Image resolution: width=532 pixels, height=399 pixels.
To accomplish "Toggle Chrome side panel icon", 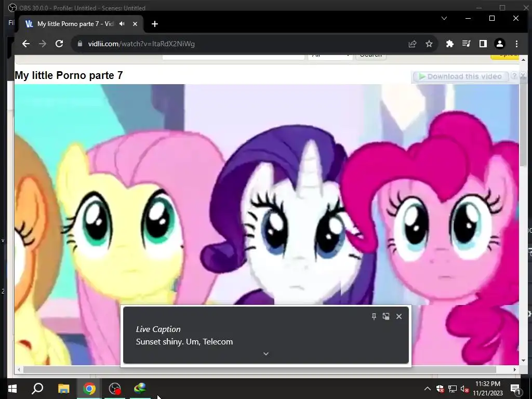I will tap(483, 44).
